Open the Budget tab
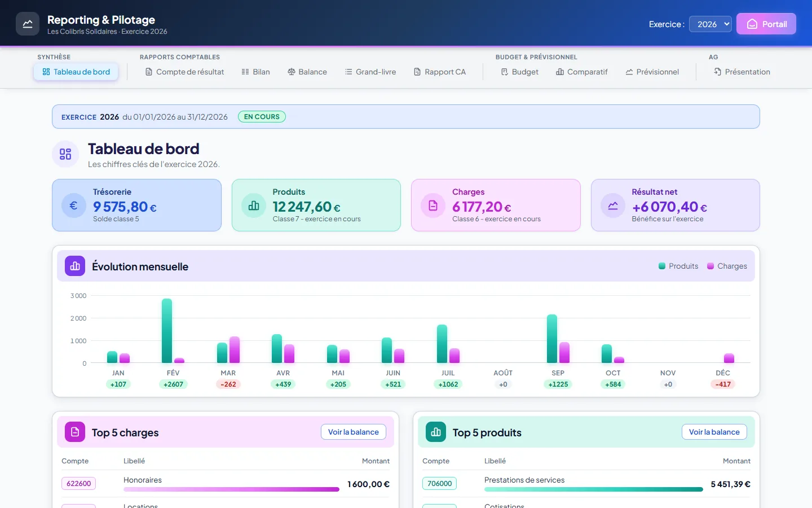Image resolution: width=812 pixels, height=508 pixels. 520,72
